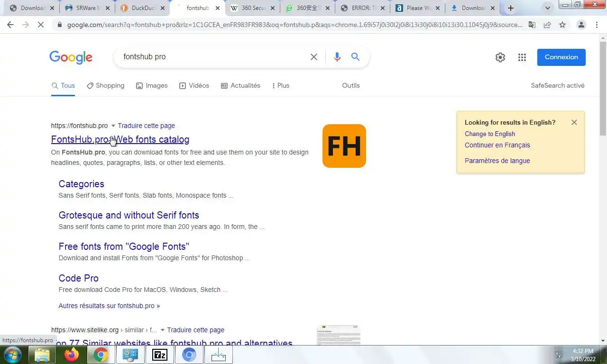This screenshot has width=607, height=364.
Task: Choose Continuer en Français
Action: 497,145
